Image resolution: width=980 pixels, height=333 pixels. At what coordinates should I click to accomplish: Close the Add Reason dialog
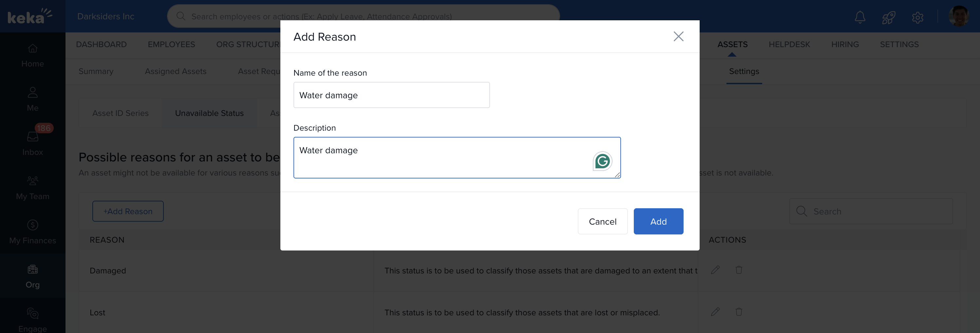click(678, 36)
